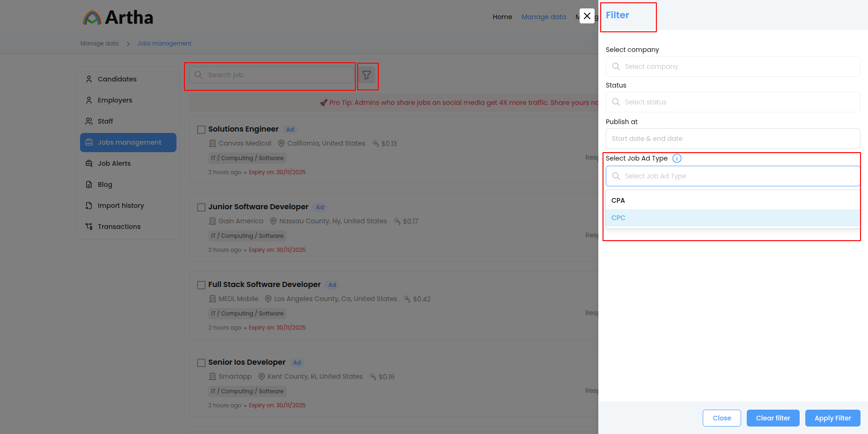Open Candidates from the sidebar

[117, 79]
